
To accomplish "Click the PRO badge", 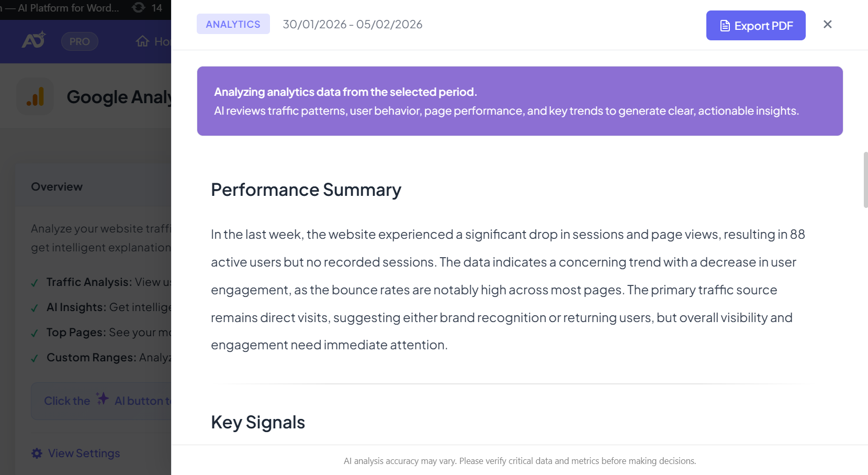I will click(x=80, y=41).
